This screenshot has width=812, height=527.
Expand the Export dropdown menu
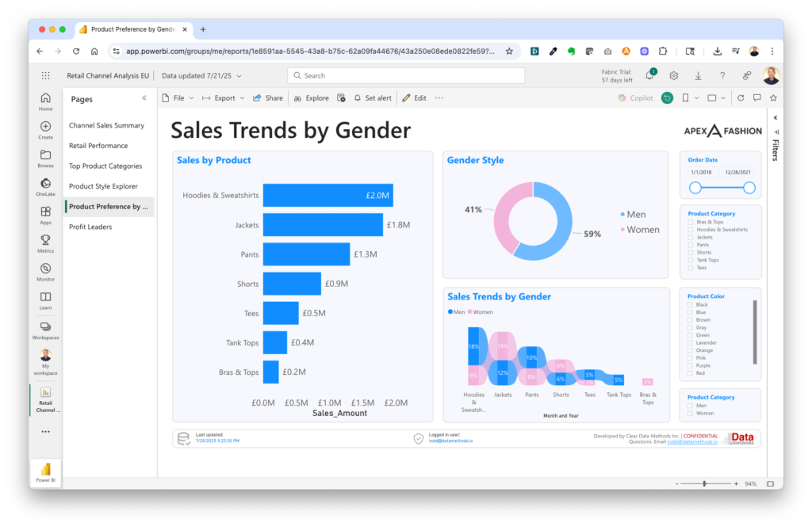[x=224, y=98]
